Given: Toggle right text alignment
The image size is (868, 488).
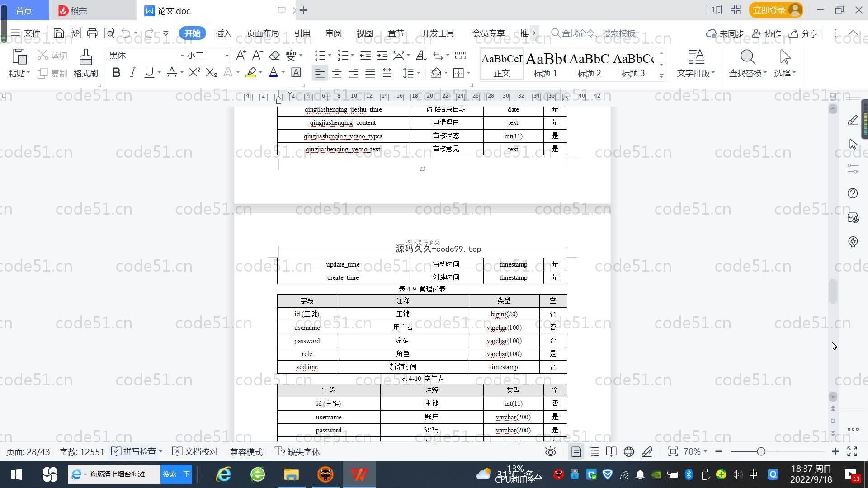Looking at the screenshot, I should point(354,73).
